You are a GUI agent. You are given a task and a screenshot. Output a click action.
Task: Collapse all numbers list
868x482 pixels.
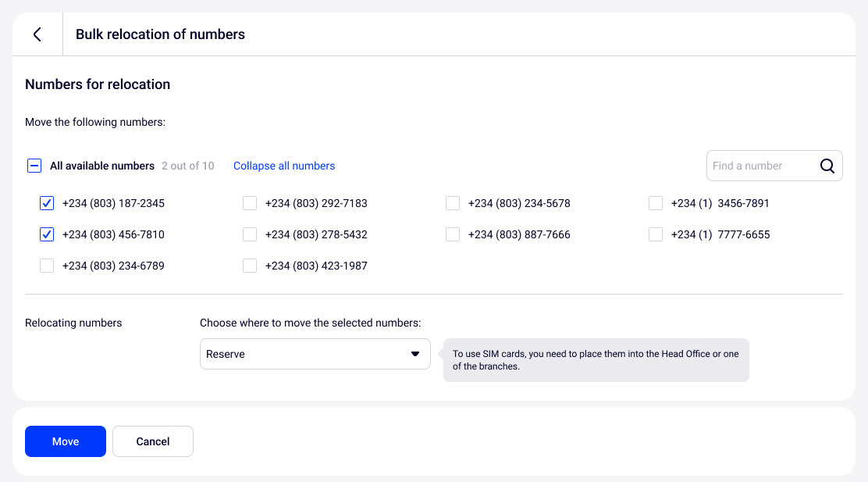pos(284,166)
